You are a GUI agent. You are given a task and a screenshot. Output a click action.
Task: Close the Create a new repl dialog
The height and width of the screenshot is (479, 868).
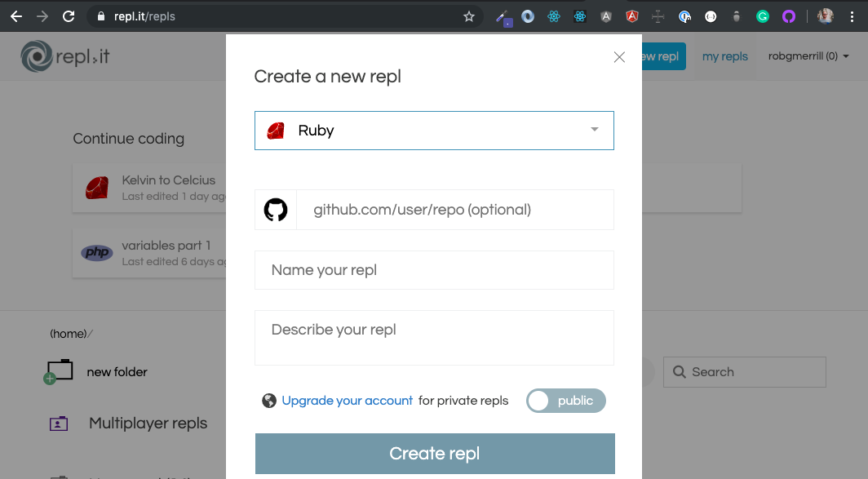pos(619,57)
